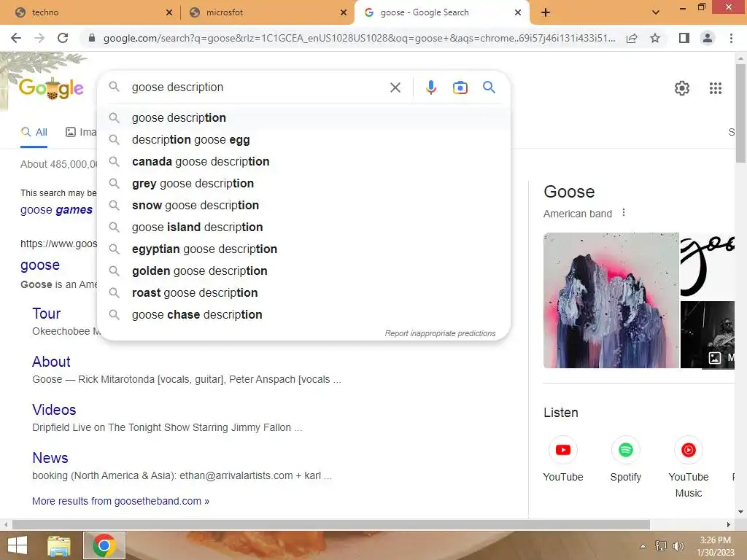Close the techno tab
The height and width of the screenshot is (560, 747).
point(169,13)
